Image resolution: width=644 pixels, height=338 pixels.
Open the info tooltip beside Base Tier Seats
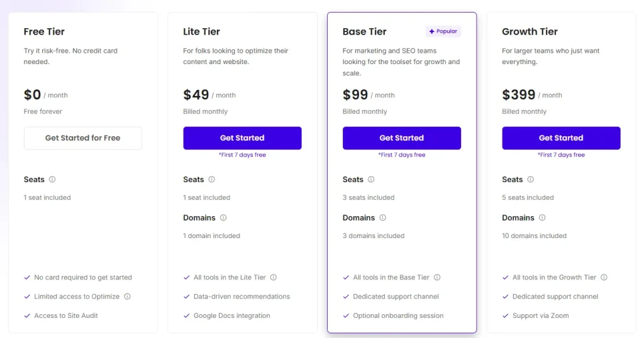point(371,179)
